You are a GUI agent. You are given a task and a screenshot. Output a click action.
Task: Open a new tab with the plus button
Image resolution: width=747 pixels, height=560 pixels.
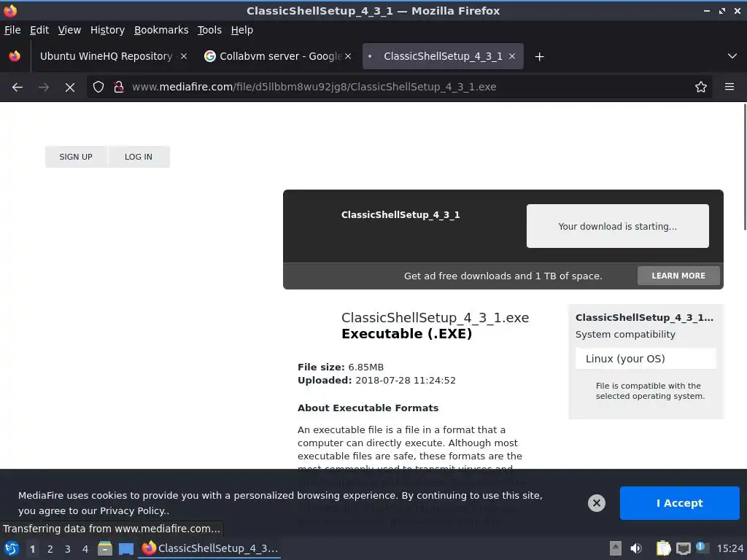coord(539,57)
